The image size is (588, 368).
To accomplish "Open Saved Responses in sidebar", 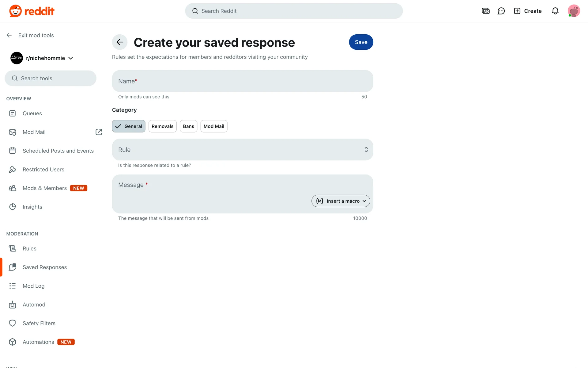I will (44, 267).
